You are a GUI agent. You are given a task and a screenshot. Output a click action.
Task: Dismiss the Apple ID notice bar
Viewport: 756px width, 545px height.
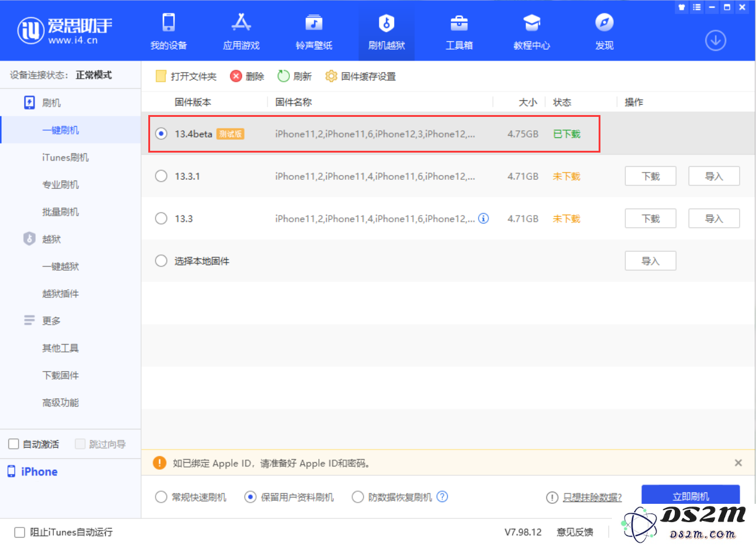coord(738,463)
